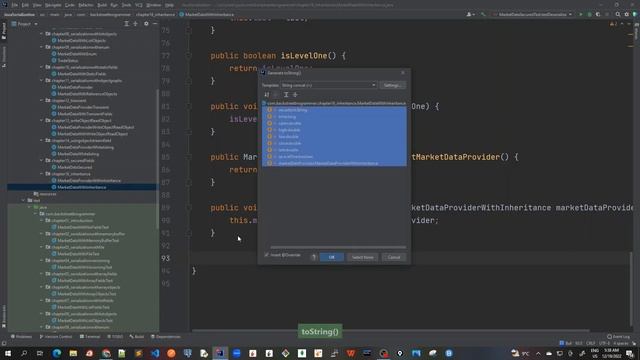Open the Navigate menu
Viewport: 640px width, 360px height.
pos(53,5)
